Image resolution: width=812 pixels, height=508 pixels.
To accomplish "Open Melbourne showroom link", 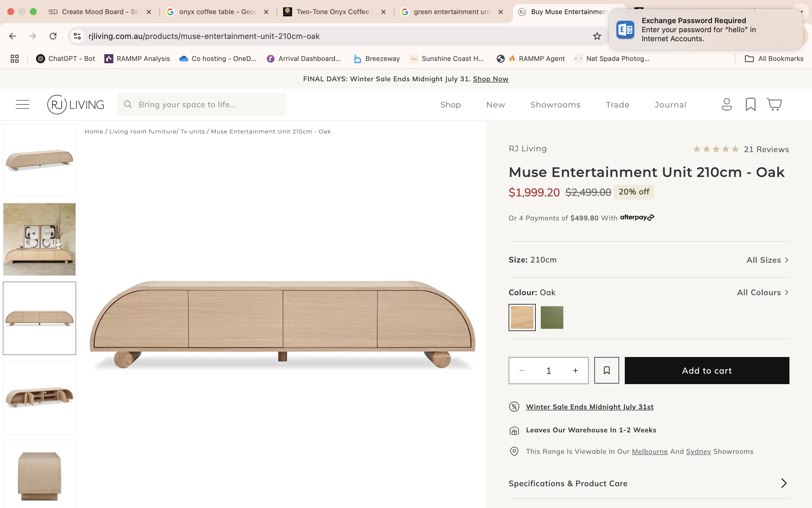I will tap(650, 451).
